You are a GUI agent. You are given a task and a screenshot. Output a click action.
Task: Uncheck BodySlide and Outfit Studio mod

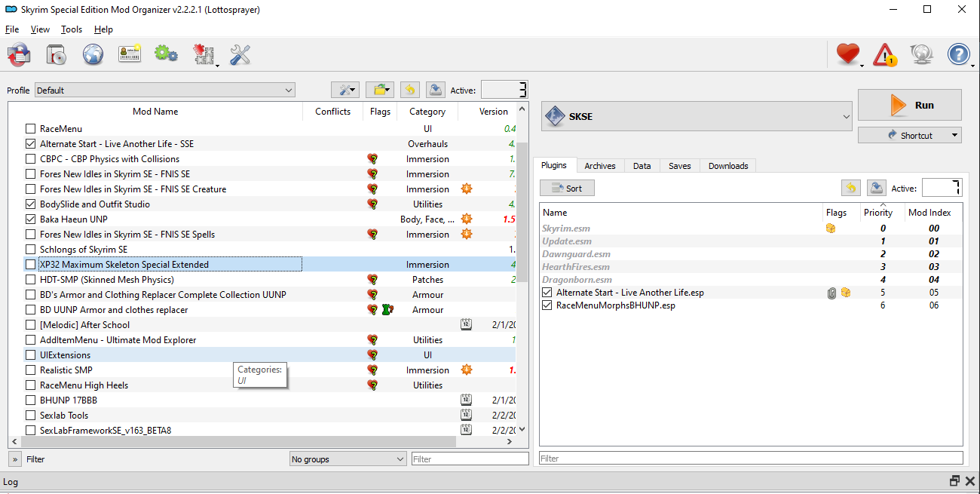[30, 204]
